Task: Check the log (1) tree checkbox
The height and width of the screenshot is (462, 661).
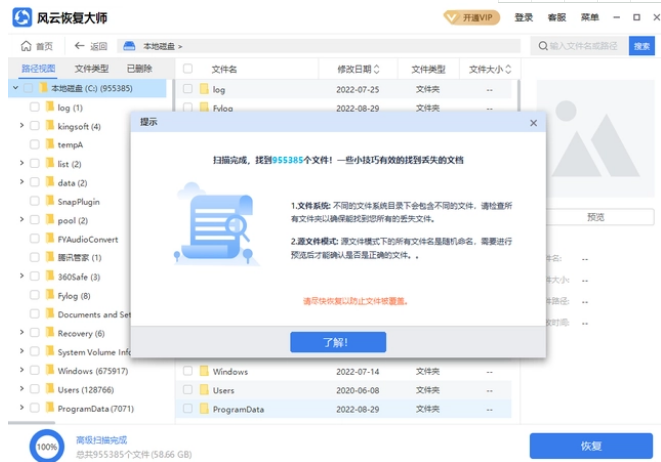Action: (x=35, y=107)
